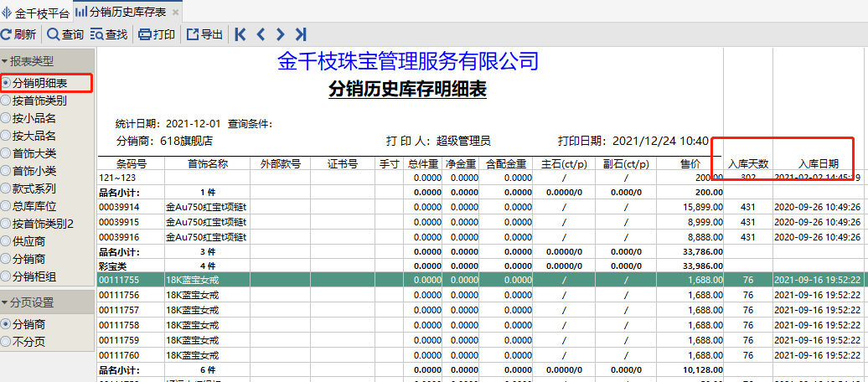Choose 不分页 paging radio option
Viewport: 868px width, 382px height.
[x=7, y=341]
